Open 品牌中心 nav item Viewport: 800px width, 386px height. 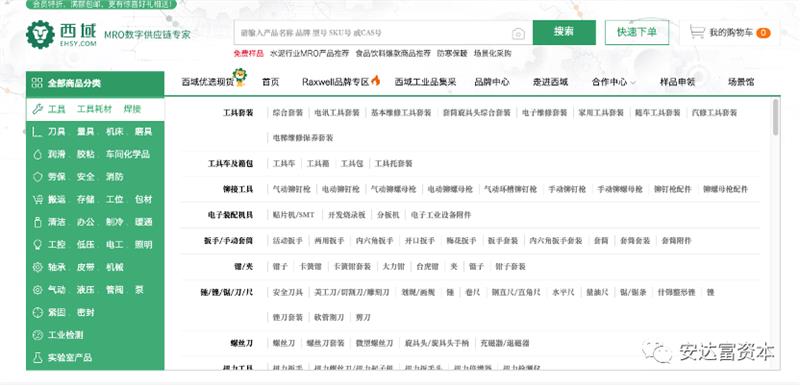[492, 82]
